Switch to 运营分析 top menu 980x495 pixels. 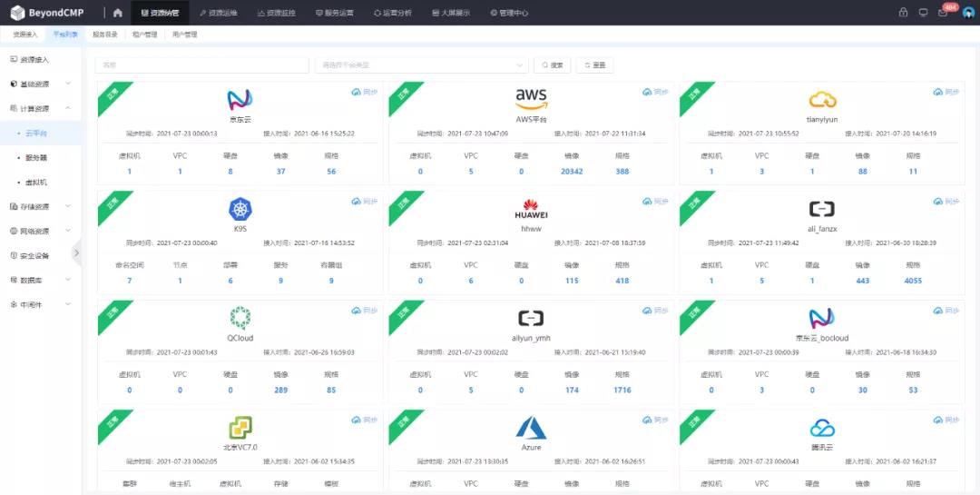(x=393, y=13)
